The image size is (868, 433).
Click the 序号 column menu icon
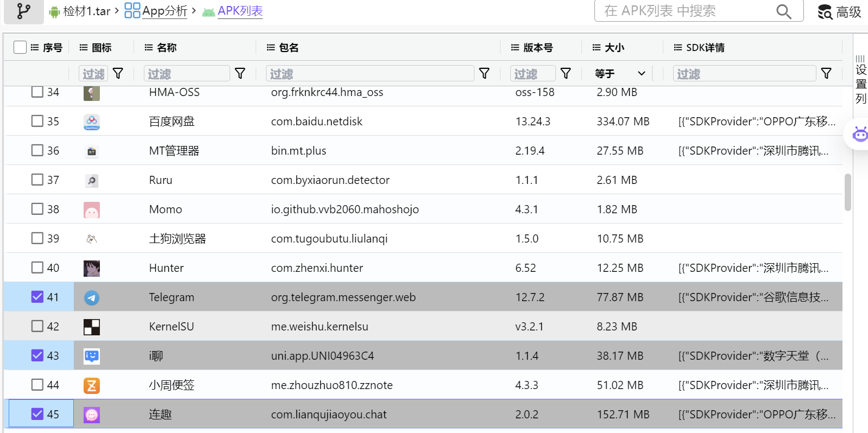pyautogui.click(x=35, y=47)
